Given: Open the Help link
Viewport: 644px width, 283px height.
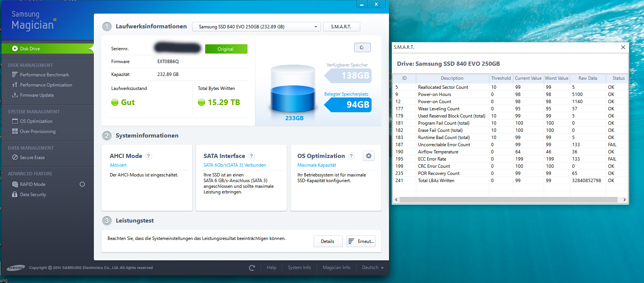Looking at the screenshot, I should pos(271,268).
